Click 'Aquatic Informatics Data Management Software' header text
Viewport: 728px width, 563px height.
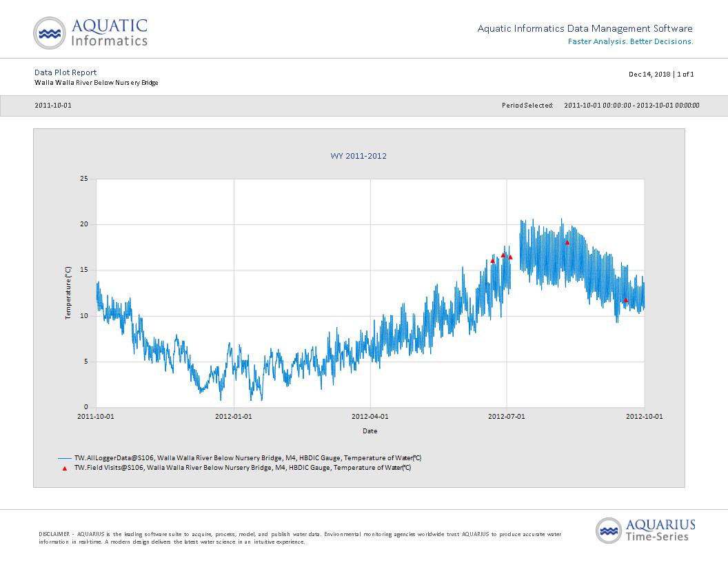pos(585,29)
